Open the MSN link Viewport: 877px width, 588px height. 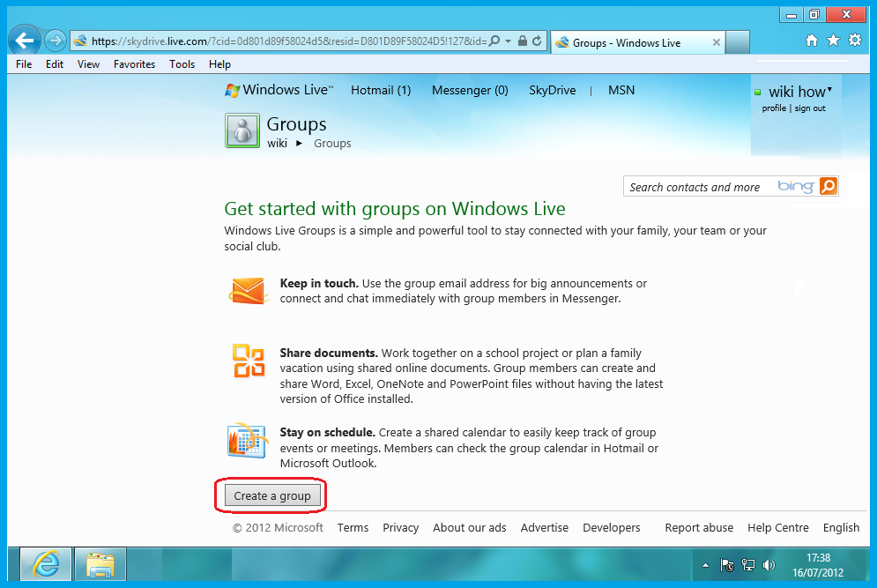[x=621, y=90]
